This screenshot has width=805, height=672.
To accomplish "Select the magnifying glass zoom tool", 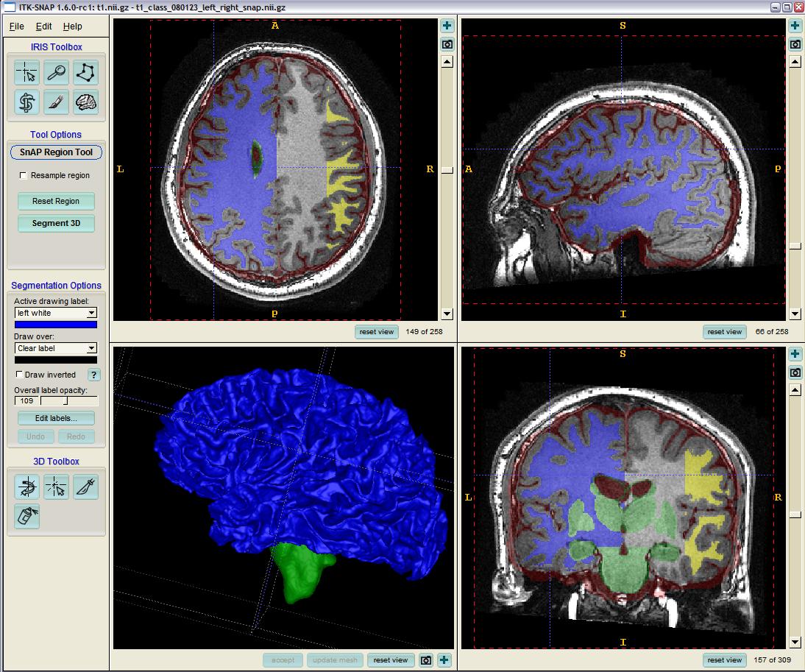I will pyautogui.click(x=57, y=73).
